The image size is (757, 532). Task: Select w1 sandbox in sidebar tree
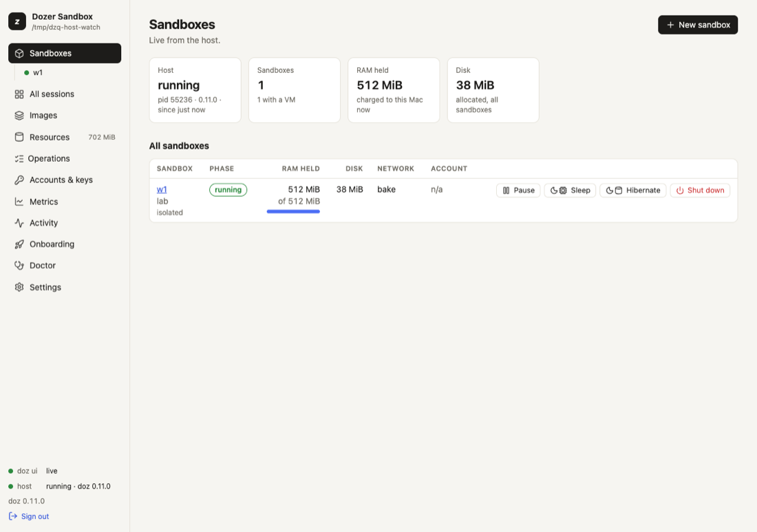coord(38,73)
